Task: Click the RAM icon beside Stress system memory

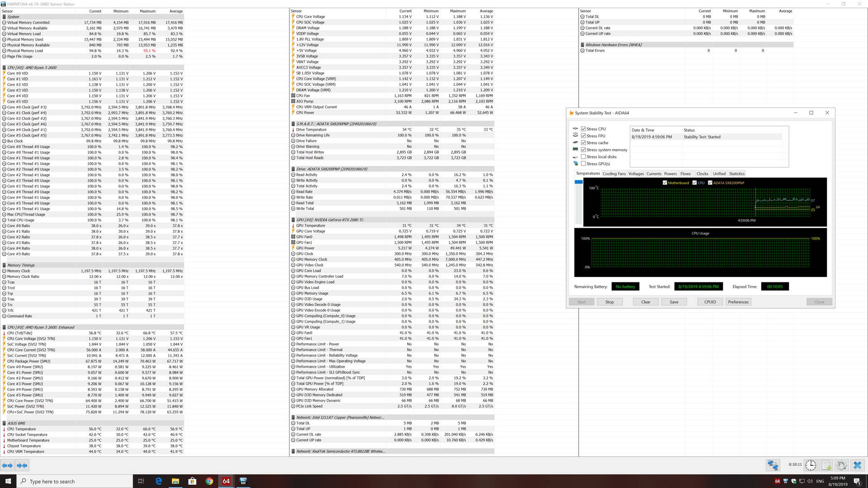Action: [576, 150]
